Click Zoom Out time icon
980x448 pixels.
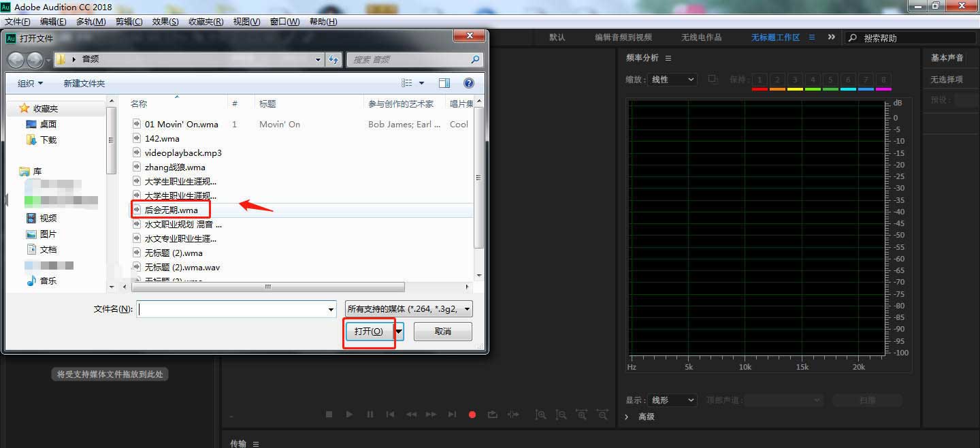[602, 414]
